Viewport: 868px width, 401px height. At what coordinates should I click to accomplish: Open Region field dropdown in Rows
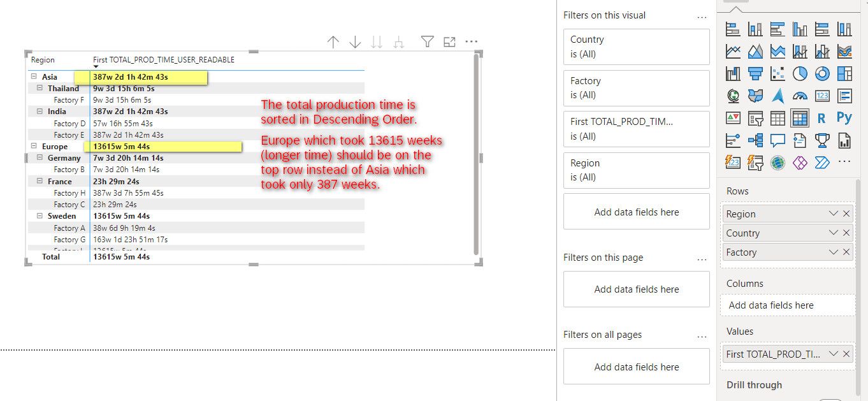833,214
